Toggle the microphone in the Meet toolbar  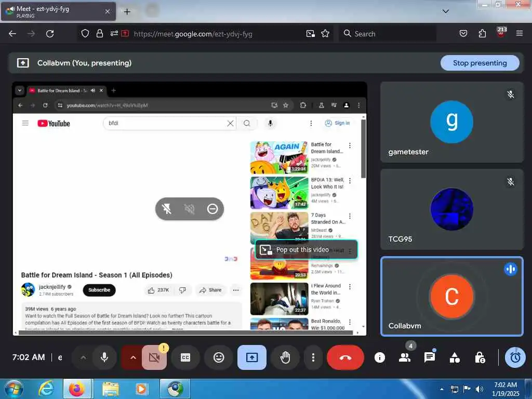[x=104, y=357]
